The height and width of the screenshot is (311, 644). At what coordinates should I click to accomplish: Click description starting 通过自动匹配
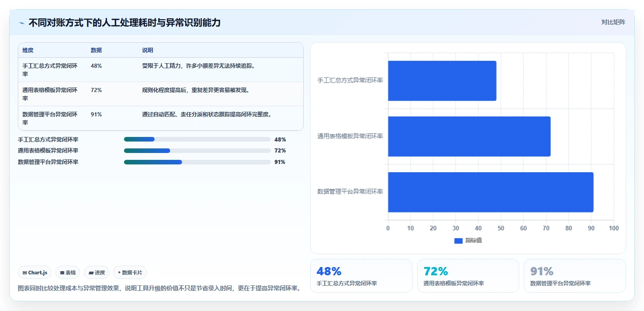point(208,115)
